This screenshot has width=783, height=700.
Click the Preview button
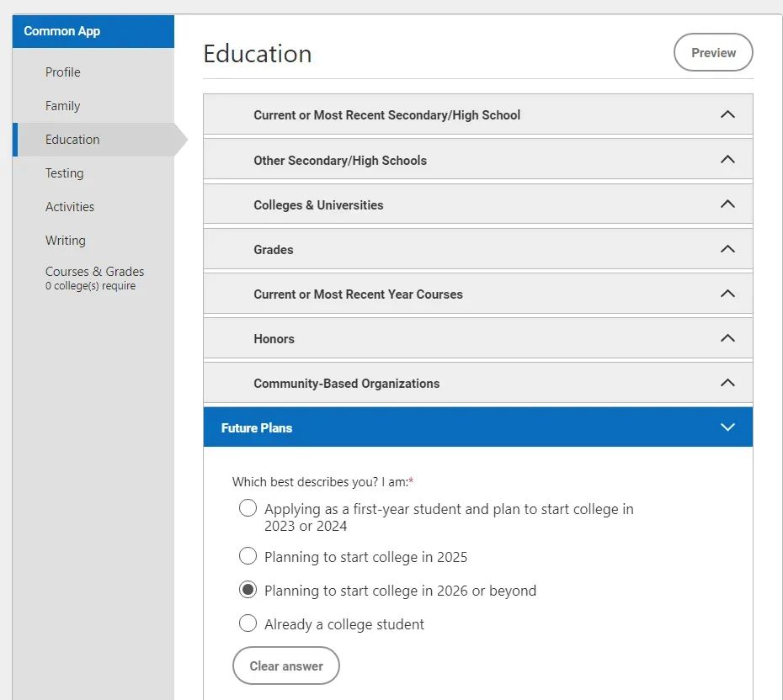coord(713,52)
